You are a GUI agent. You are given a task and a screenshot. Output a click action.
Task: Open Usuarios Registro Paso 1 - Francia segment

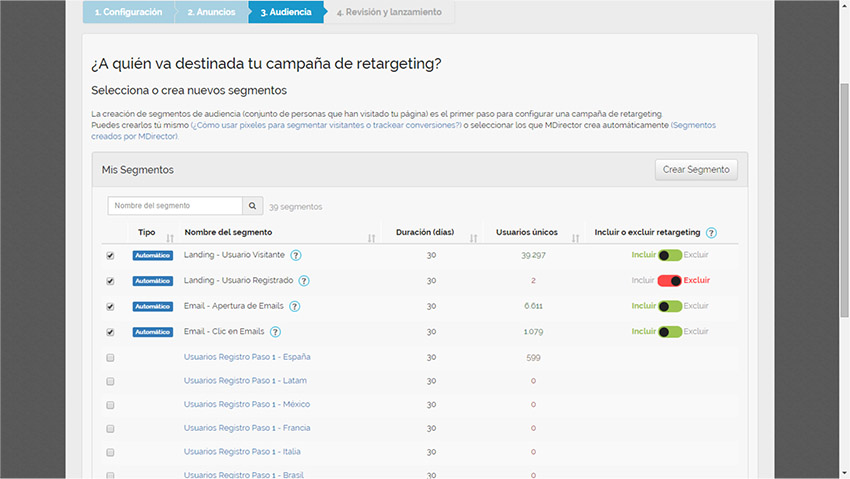247,428
